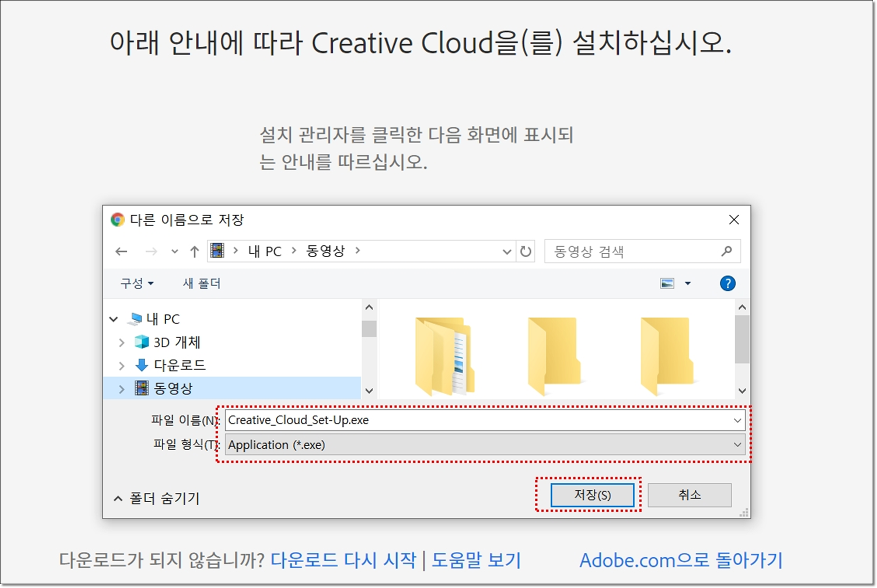Click the search magnifier icon
The height and width of the screenshot is (588, 877).
pyautogui.click(x=726, y=251)
